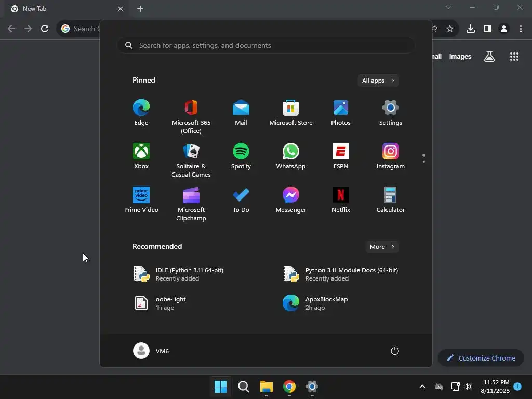The height and width of the screenshot is (399, 532).
Task: Launch the ESPN app
Action: click(341, 156)
